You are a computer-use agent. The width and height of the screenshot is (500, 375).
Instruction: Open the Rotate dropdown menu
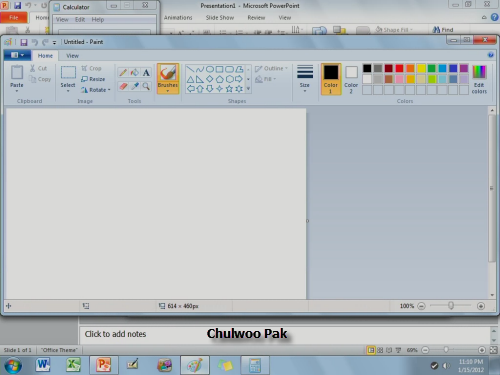[96, 90]
